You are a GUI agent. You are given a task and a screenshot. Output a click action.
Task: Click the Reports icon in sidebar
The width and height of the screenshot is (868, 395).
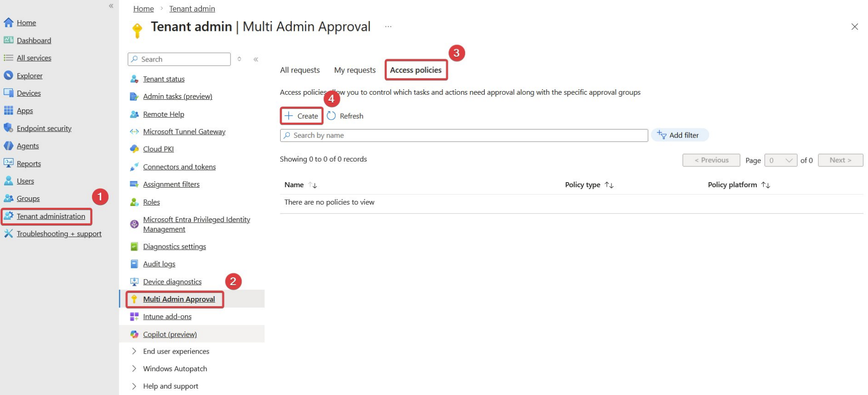coord(8,163)
